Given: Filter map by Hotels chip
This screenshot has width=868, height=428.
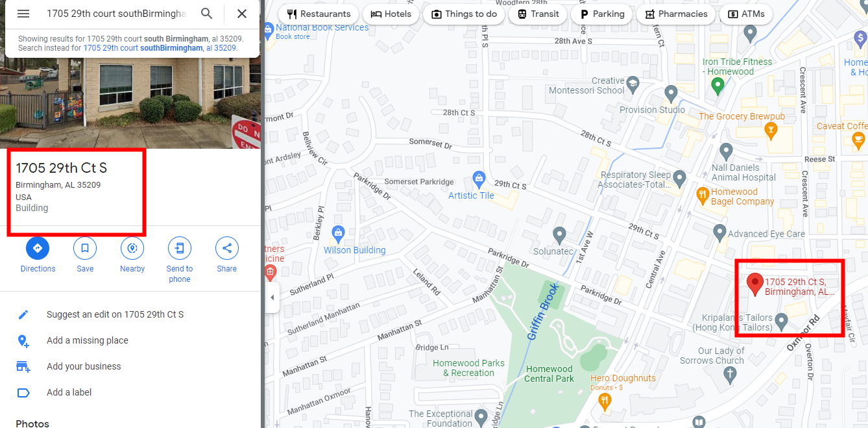Looking at the screenshot, I should 391,14.
